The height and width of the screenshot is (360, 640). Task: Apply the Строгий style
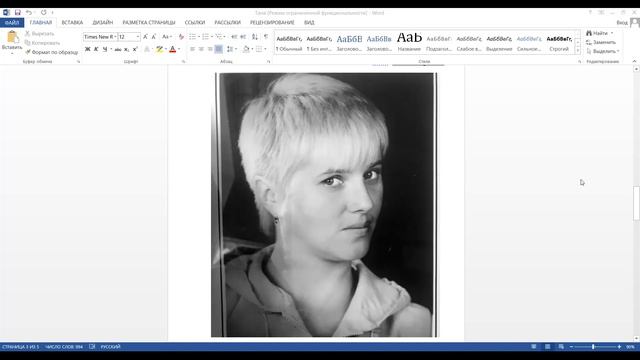click(x=559, y=43)
